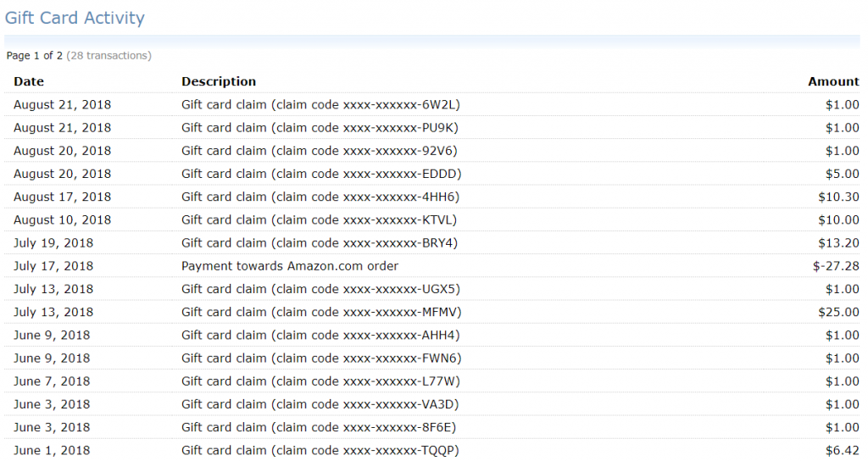
Task: Open Payment towards Amazon.com order entry
Action: click(x=290, y=266)
